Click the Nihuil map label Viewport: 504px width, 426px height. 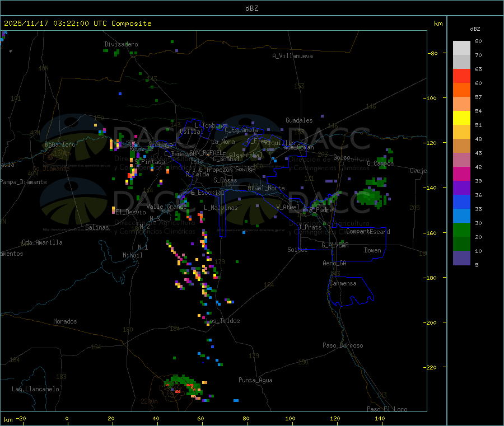tap(132, 255)
